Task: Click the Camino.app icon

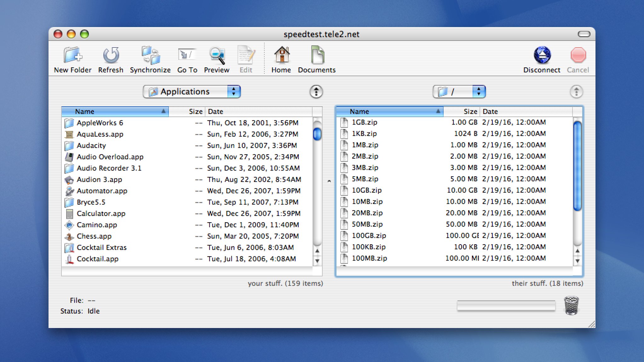Action: click(x=69, y=225)
